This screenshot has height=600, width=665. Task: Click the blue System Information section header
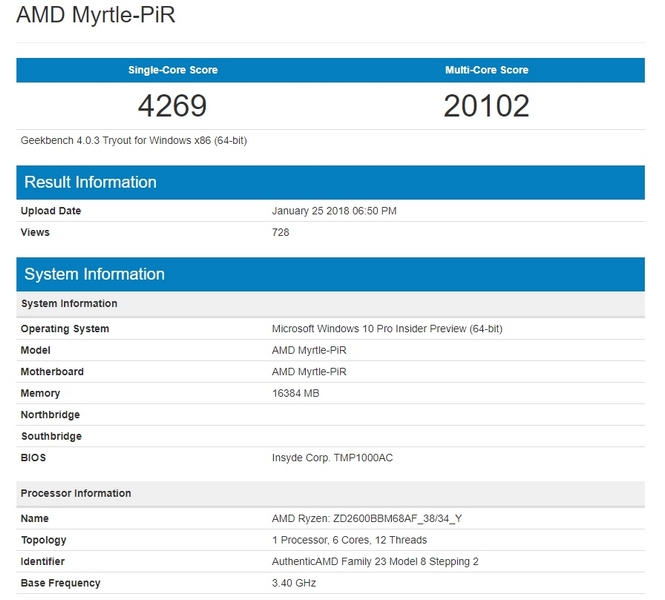tap(94, 274)
